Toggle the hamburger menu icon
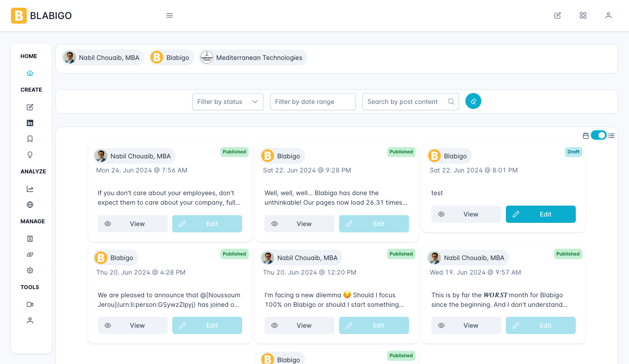This screenshot has width=629, height=364. click(170, 15)
